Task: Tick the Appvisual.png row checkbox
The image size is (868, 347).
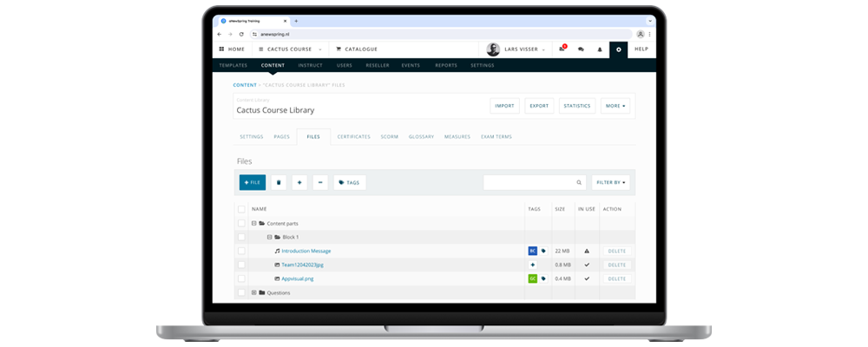Action: [241, 278]
